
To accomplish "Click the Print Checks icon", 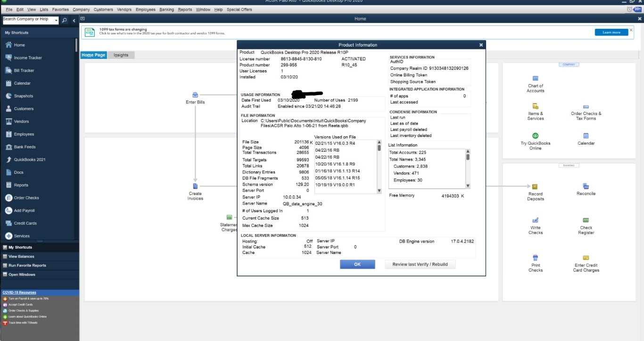I will click(x=535, y=258).
